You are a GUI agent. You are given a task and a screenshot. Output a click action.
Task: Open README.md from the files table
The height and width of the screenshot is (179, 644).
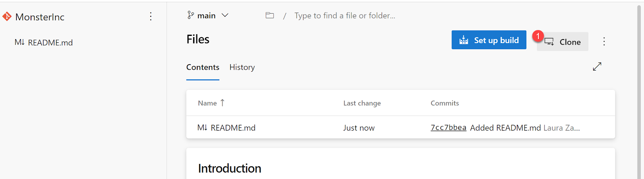[233, 128]
